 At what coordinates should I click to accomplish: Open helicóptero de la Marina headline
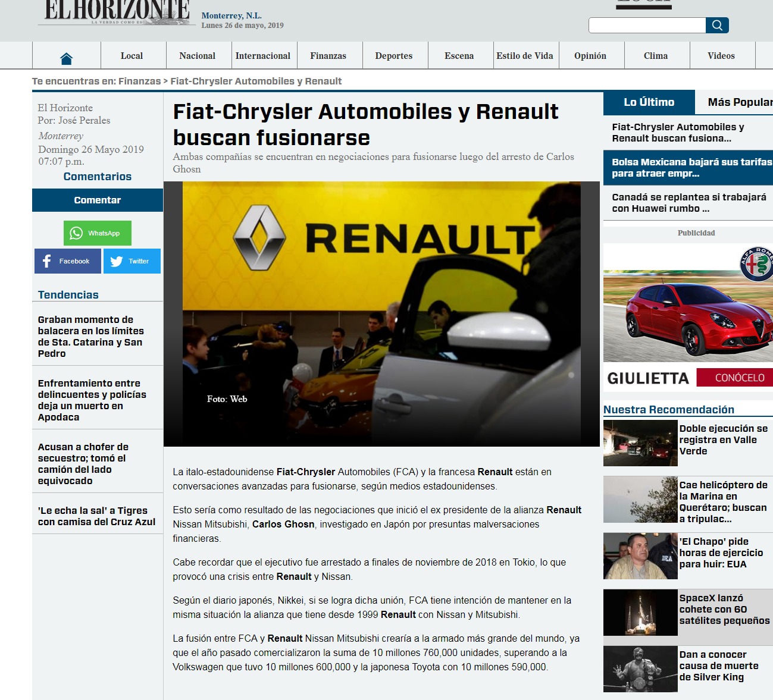[724, 502]
